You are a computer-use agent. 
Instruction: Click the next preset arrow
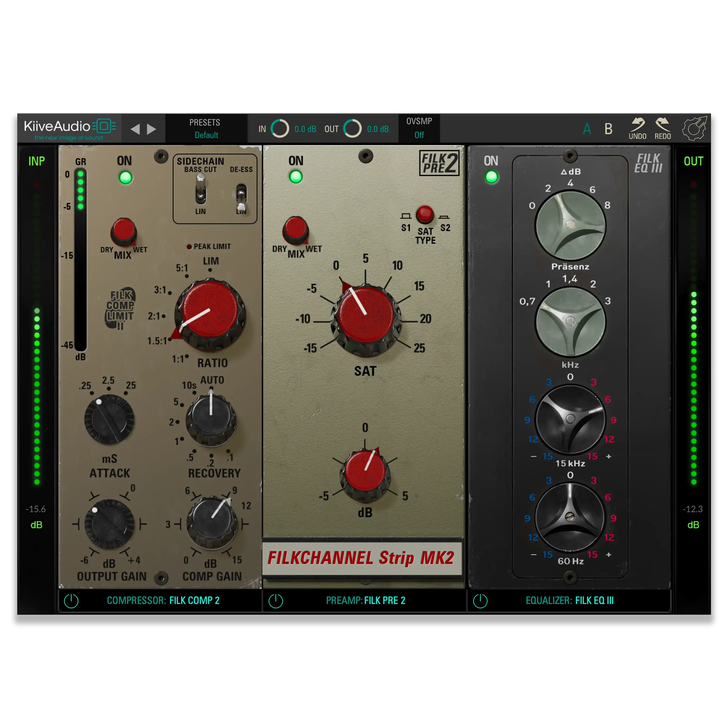151,129
